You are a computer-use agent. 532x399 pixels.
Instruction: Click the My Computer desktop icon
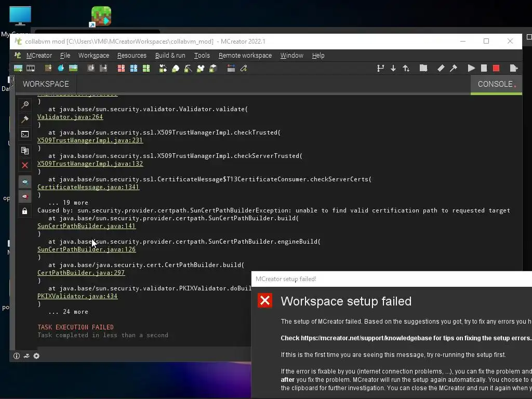coord(20,16)
